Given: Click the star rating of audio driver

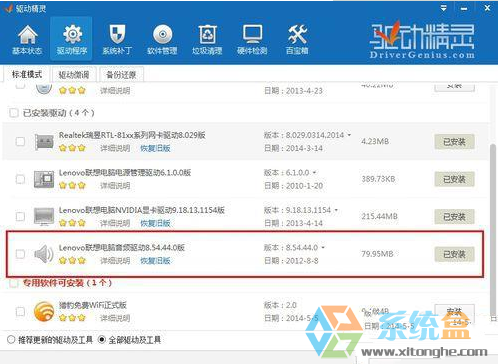Looking at the screenshot, I should (x=72, y=260).
